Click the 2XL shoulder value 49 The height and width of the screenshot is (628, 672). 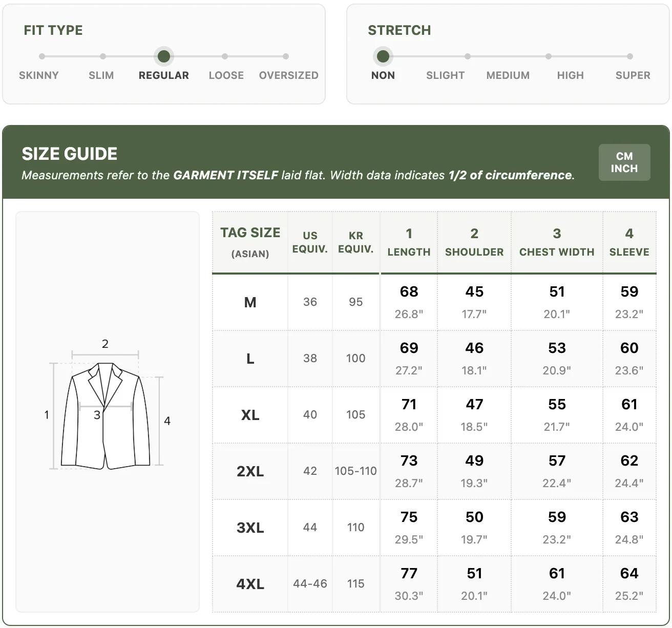pyautogui.click(x=474, y=460)
